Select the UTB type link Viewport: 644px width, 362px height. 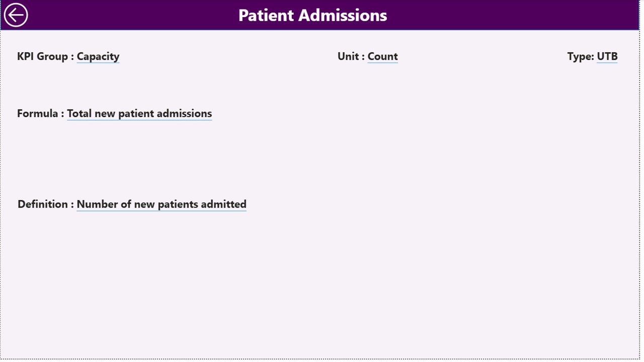click(x=607, y=56)
